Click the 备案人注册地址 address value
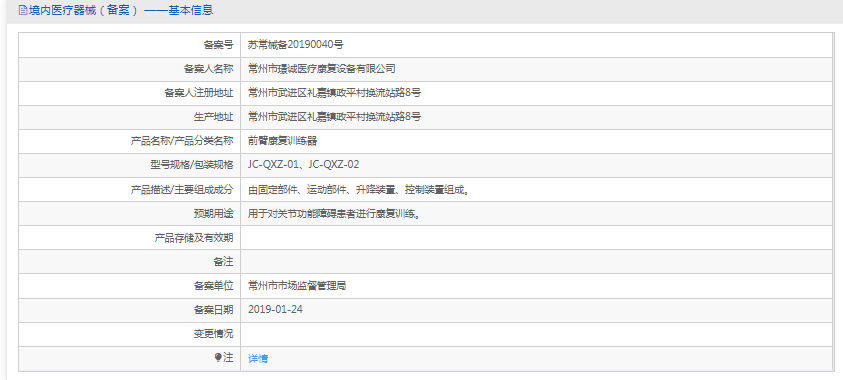843x380 pixels. pos(334,93)
